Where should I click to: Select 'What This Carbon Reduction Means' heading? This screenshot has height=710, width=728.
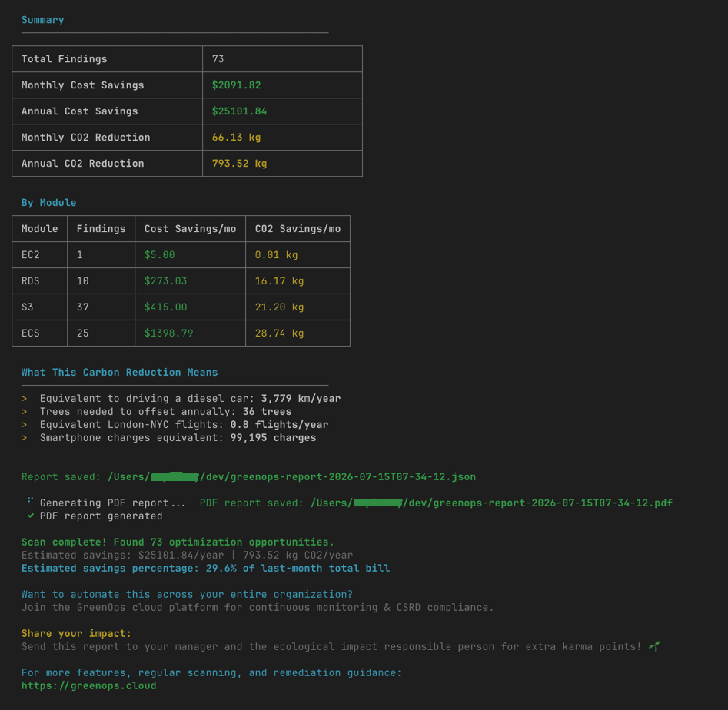(119, 372)
